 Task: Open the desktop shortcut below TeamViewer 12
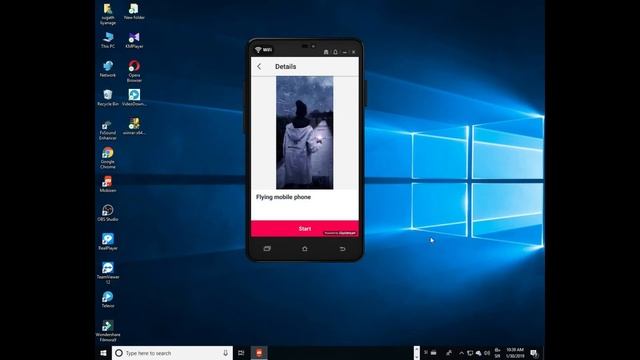click(108, 300)
